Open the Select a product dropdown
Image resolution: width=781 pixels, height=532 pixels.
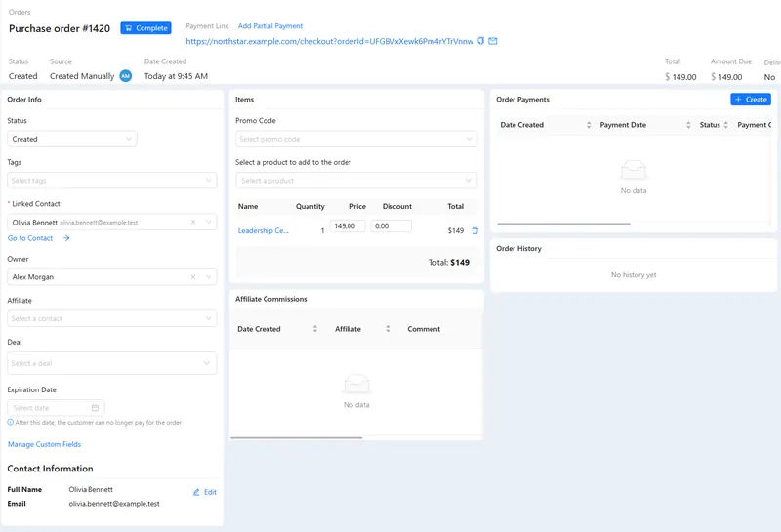pos(356,181)
